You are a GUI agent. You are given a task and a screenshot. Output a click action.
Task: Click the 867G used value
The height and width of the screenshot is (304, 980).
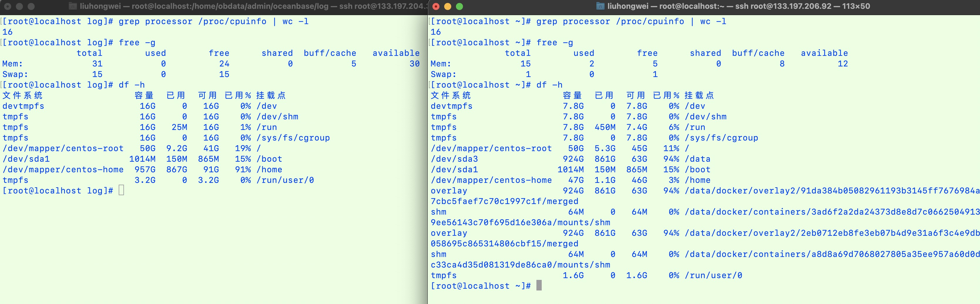coord(177,170)
